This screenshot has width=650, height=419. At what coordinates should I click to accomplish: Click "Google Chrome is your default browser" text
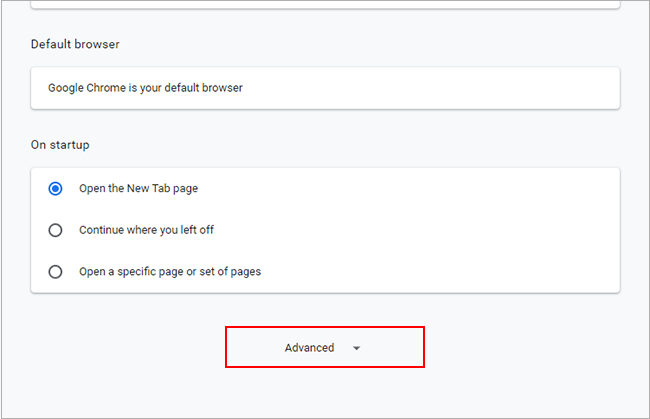click(145, 88)
